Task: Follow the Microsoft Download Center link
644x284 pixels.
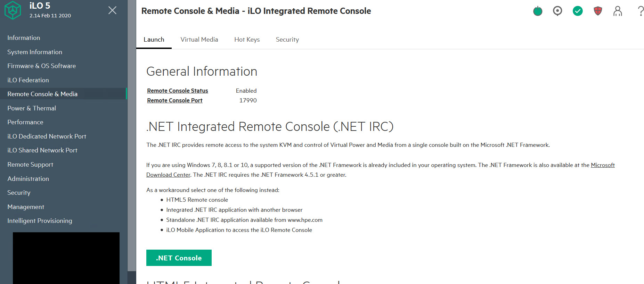Action: 603,165
